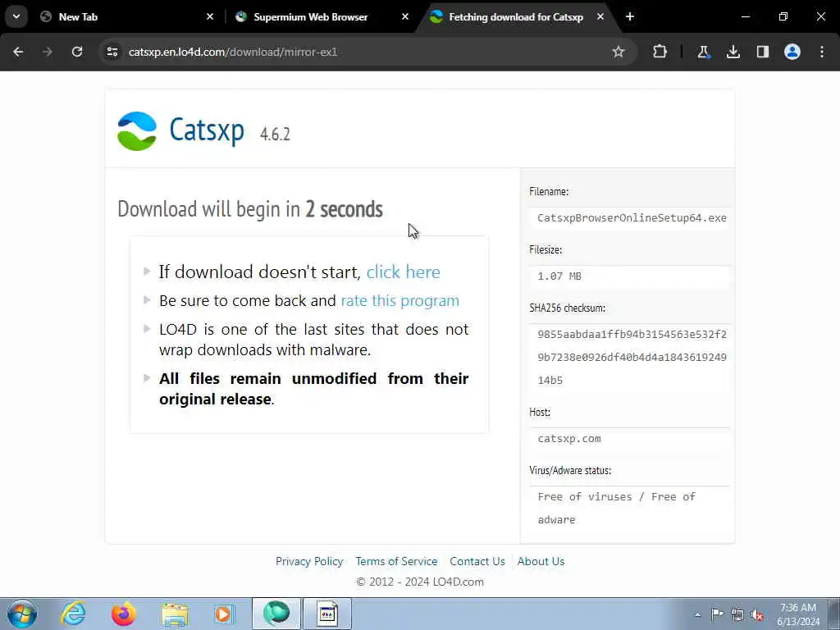The image size is (840, 630).
Task: Close the New Tab tab
Action: pyautogui.click(x=210, y=16)
